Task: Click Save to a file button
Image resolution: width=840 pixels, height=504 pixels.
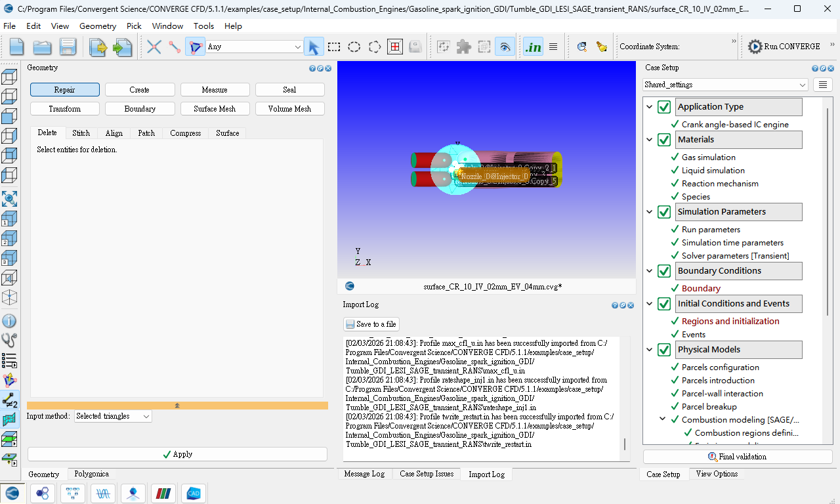Action: coord(371,324)
